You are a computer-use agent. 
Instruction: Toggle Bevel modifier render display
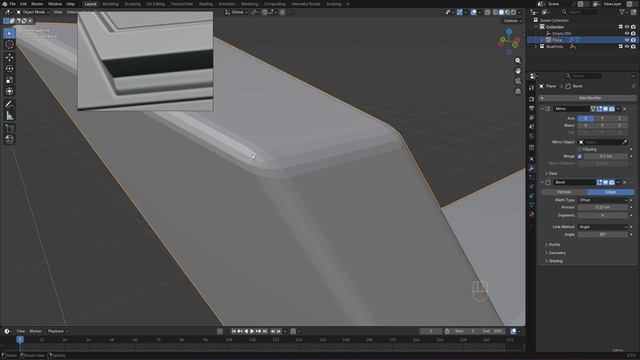click(611, 182)
